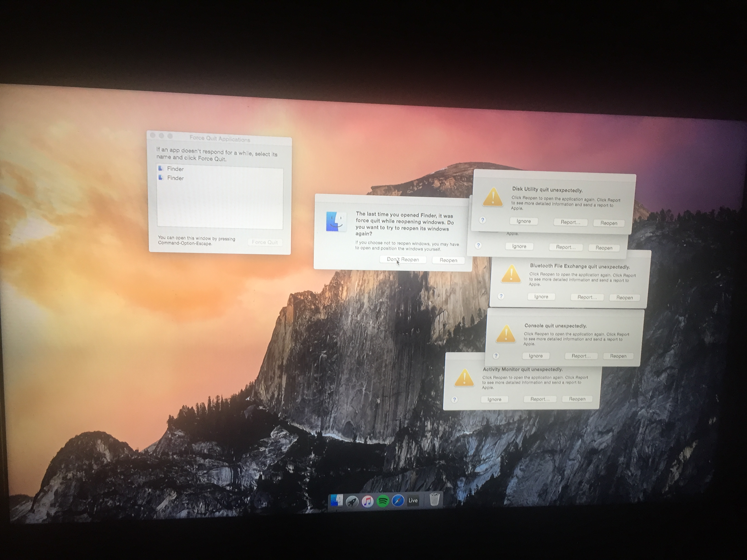Ignore the Bluetooth File Exchange crash alert

(541, 296)
